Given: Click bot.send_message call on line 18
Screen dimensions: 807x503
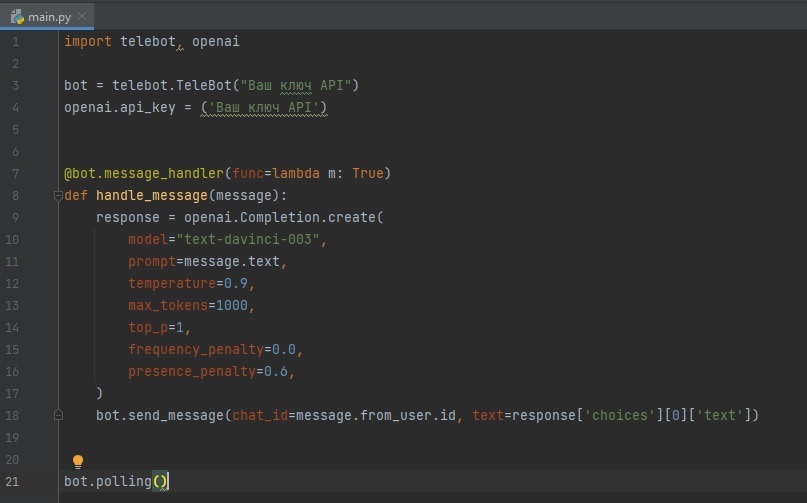Looking at the screenshot, I should click(160, 415).
